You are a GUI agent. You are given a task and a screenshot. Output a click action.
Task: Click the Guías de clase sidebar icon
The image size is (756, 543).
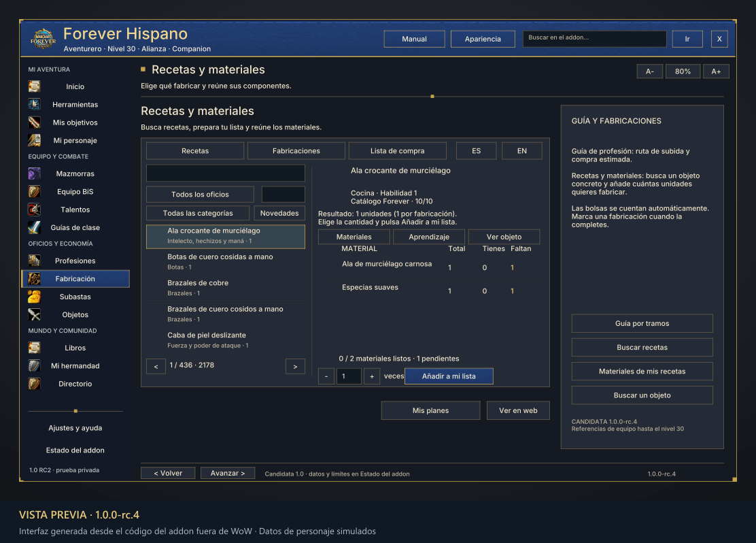click(x=34, y=227)
